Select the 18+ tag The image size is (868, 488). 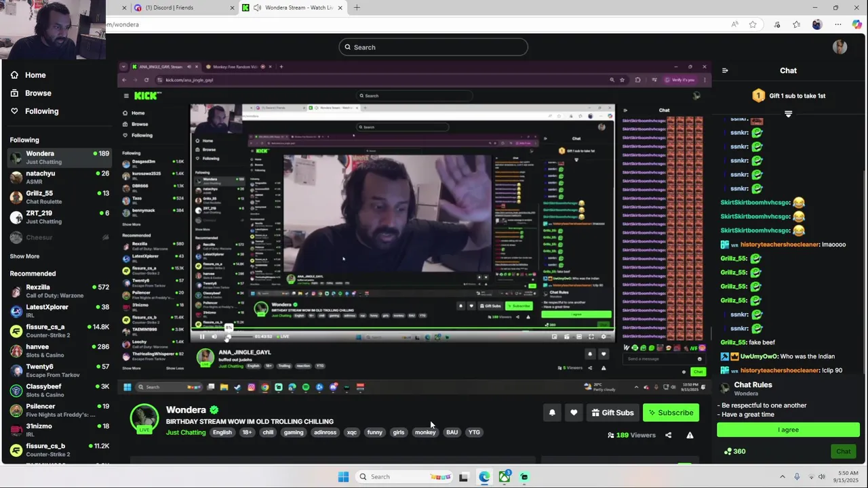(x=247, y=432)
